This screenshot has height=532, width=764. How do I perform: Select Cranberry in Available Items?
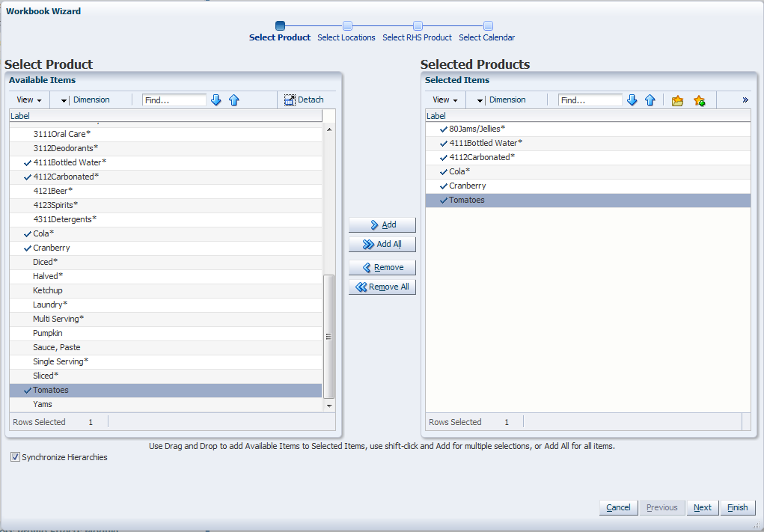(165, 248)
